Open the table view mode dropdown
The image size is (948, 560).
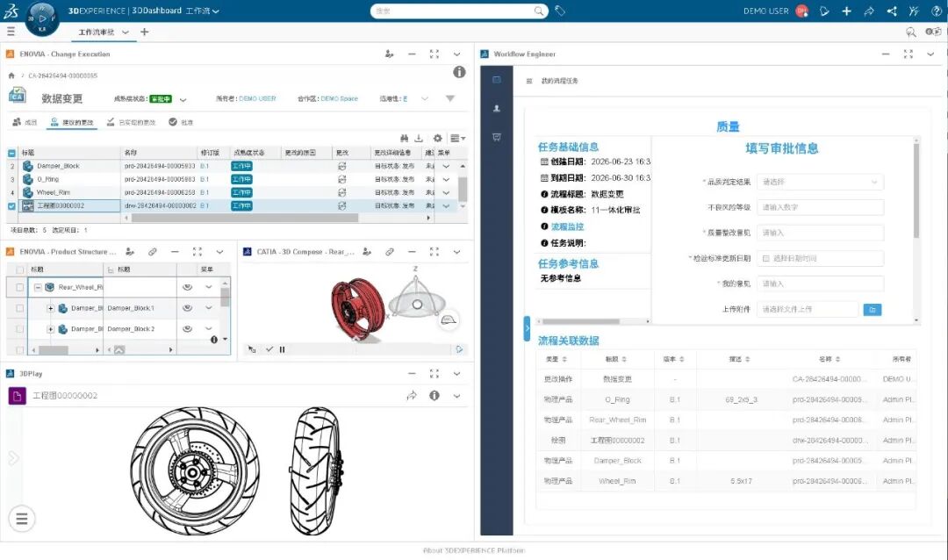tap(457, 138)
